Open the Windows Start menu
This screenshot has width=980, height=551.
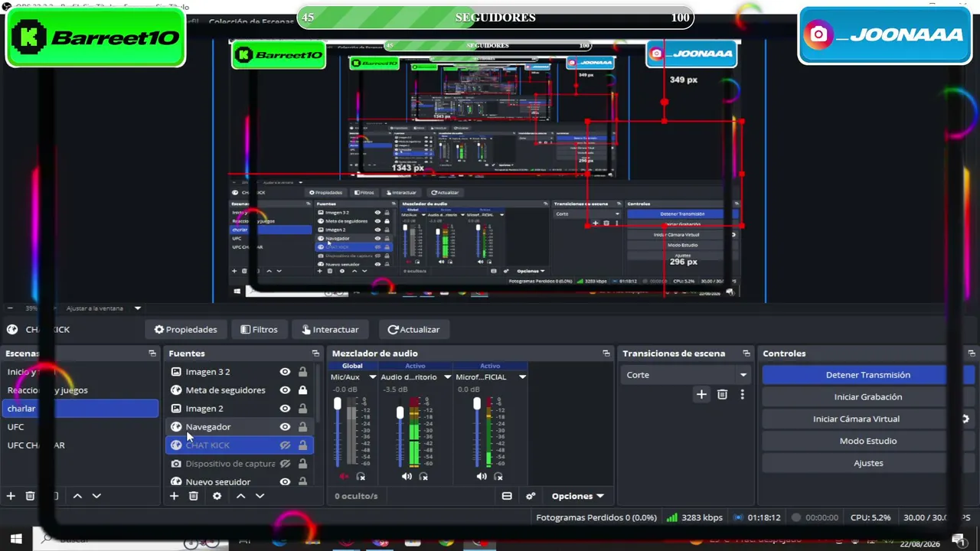(15, 540)
